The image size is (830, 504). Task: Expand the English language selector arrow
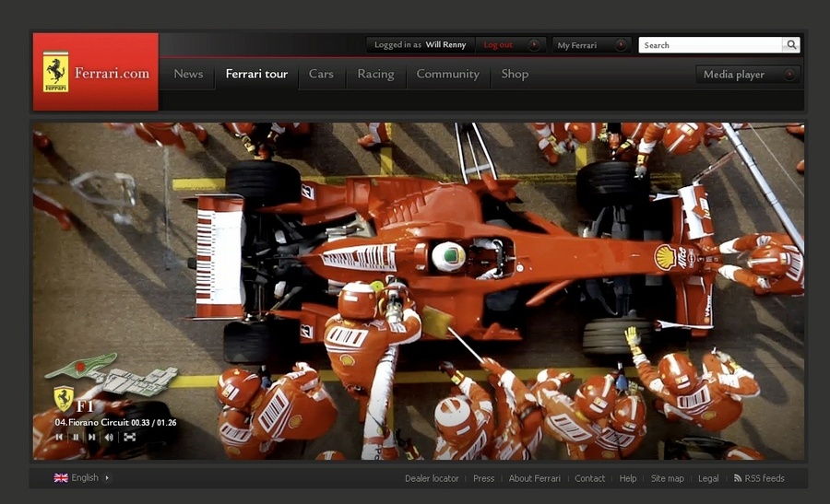[x=107, y=478]
